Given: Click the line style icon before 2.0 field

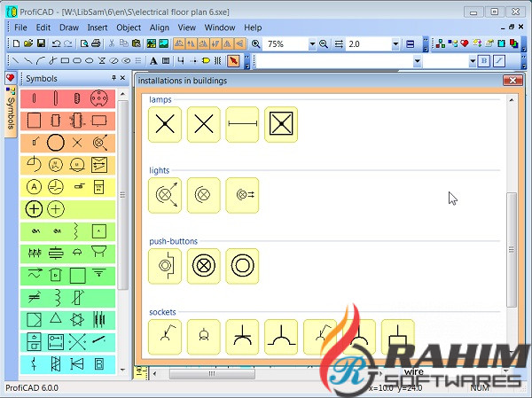Looking at the screenshot, I should tap(339, 43).
